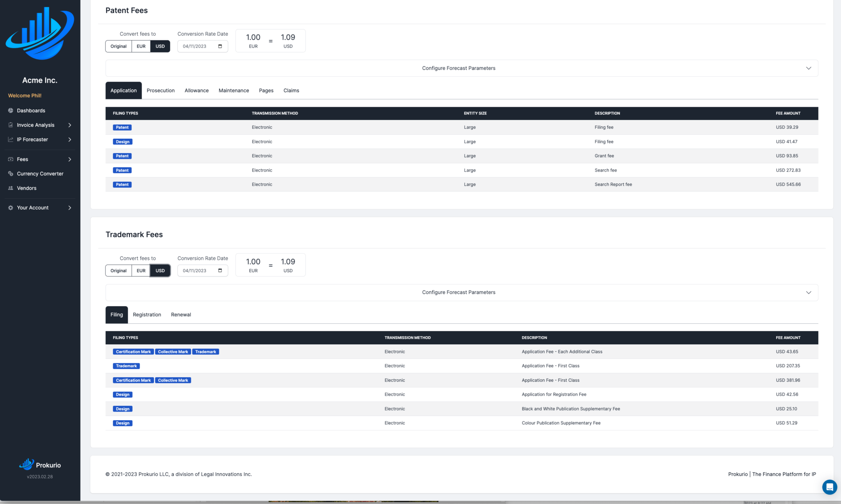Click Patent badge in Grant fee row
The width and height of the screenshot is (841, 504).
(122, 156)
